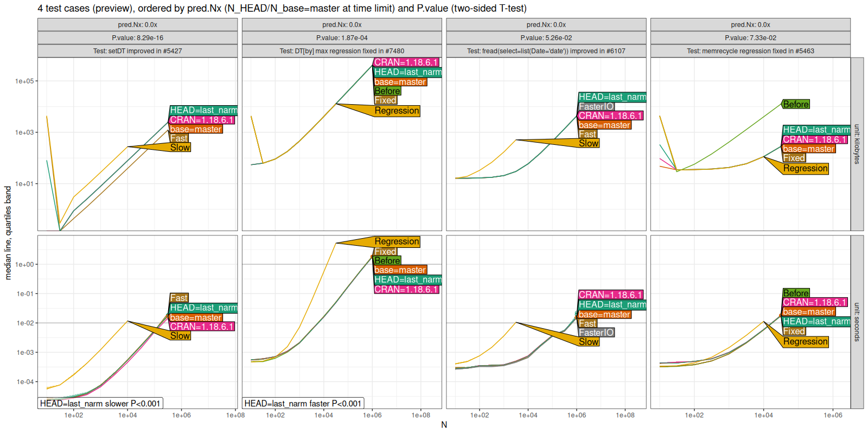Click "FasterIO" label in fread seconds panel
The height and width of the screenshot is (434, 868).
[x=596, y=333]
